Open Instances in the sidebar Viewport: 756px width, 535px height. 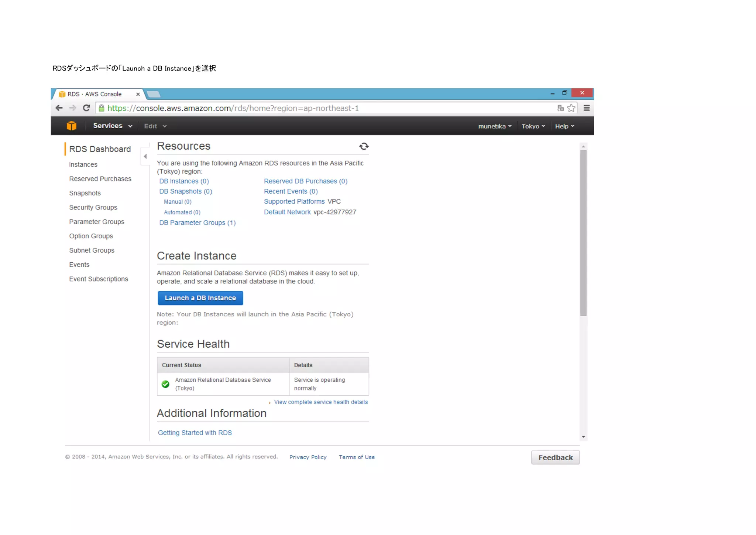[x=83, y=165]
